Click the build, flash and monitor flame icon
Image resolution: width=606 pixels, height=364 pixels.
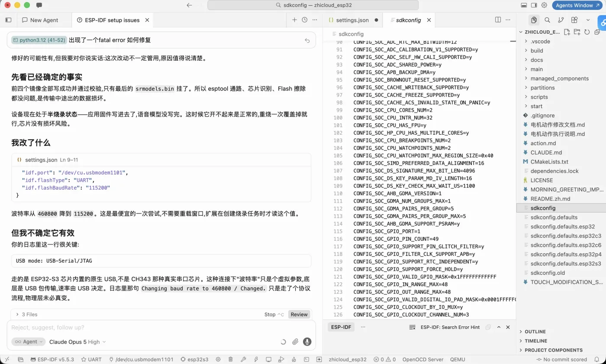tap(293, 359)
